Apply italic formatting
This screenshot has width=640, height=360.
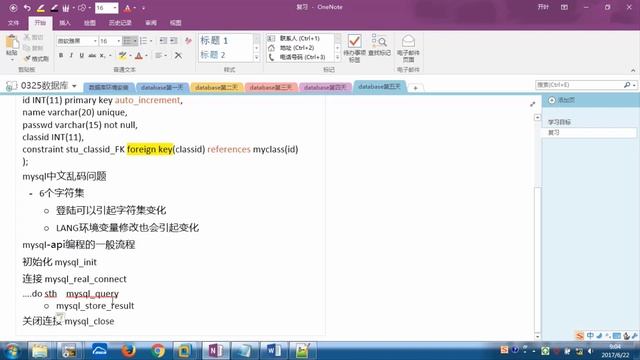(71, 56)
